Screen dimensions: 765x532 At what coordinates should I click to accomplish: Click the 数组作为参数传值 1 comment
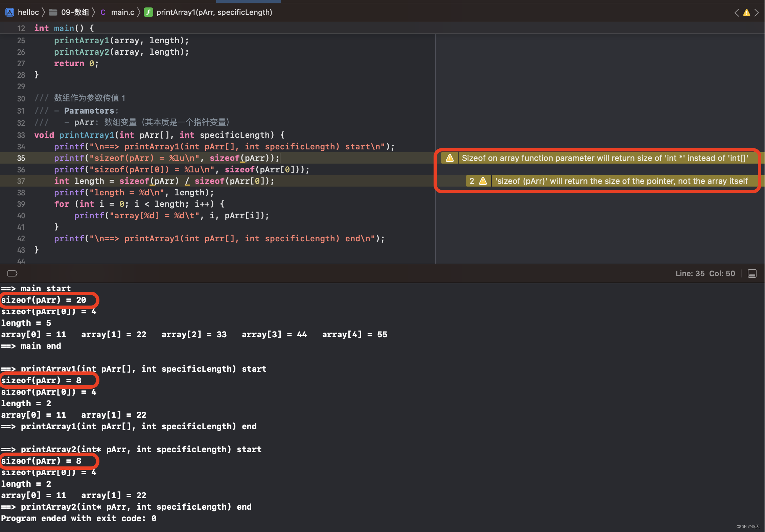(x=80, y=98)
